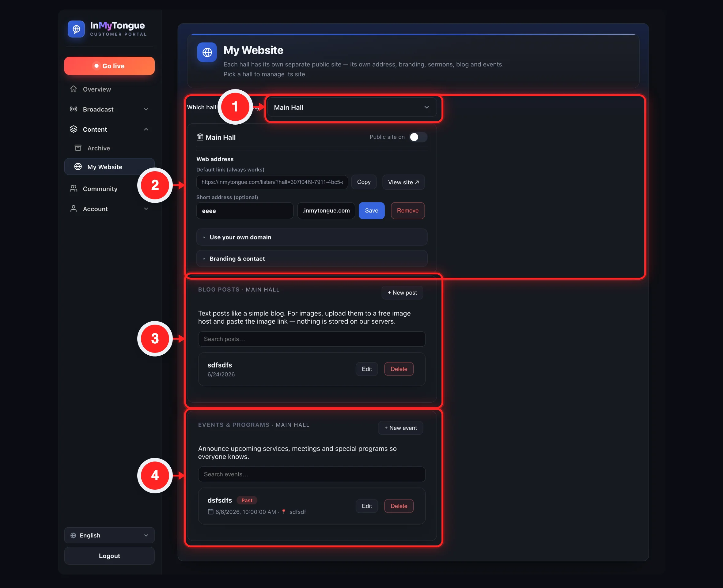Expand the Branding & contact section
The width and height of the screenshot is (723, 588).
[312, 258]
